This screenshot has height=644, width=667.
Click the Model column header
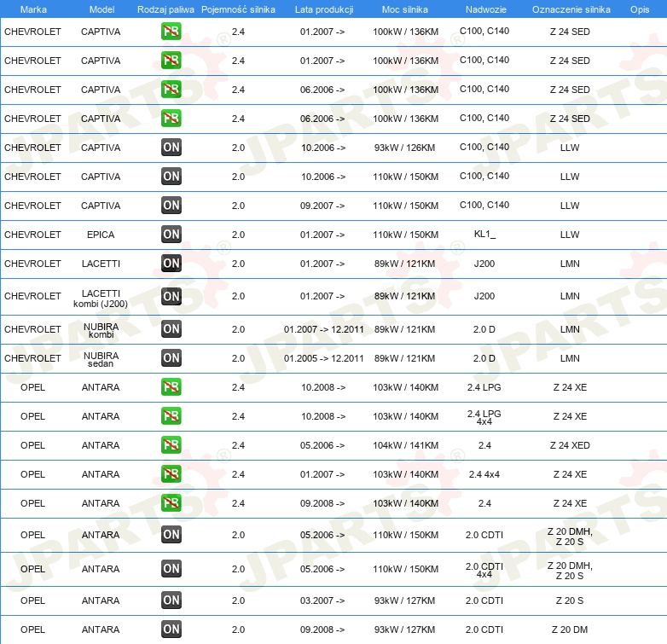pos(101,9)
